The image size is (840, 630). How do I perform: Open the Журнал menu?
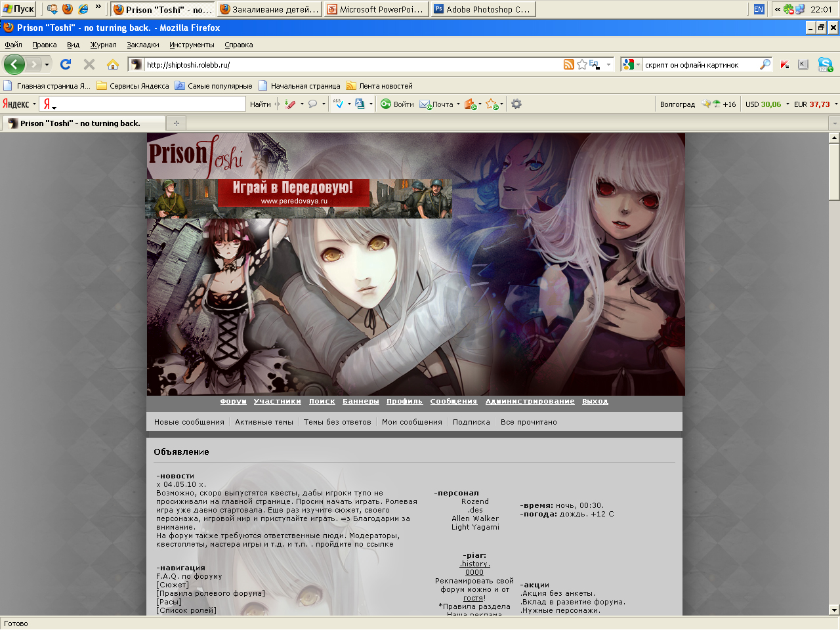tap(103, 45)
